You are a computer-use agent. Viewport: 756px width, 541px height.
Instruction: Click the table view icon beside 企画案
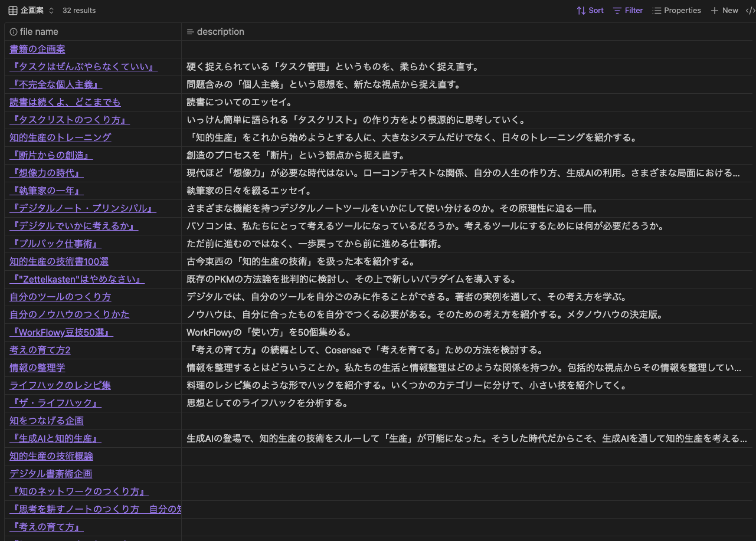pyautogui.click(x=12, y=10)
